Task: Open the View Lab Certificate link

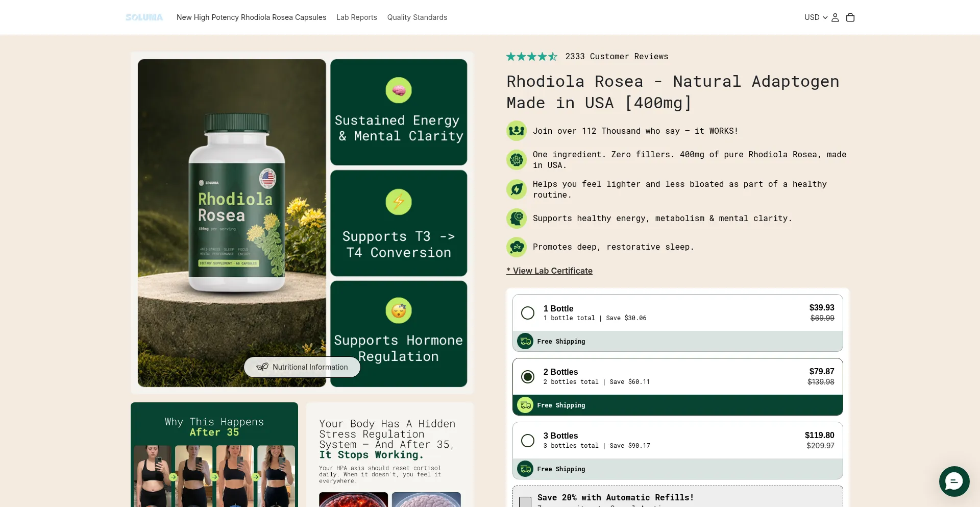Action: click(x=549, y=271)
